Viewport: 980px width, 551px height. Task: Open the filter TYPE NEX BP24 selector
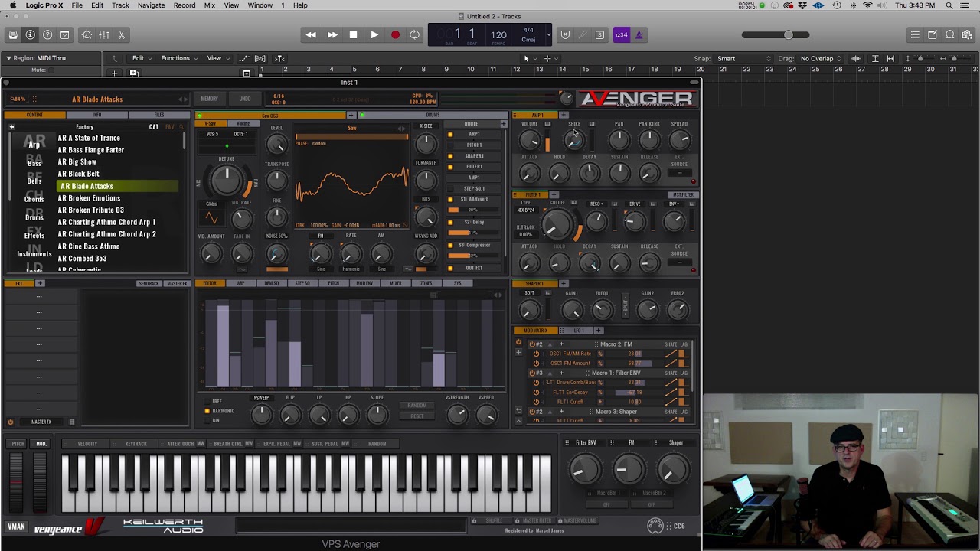tap(526, 210)
